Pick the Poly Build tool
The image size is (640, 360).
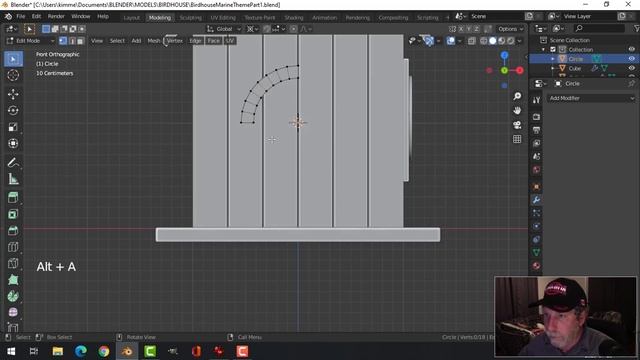tap(13, 280)
